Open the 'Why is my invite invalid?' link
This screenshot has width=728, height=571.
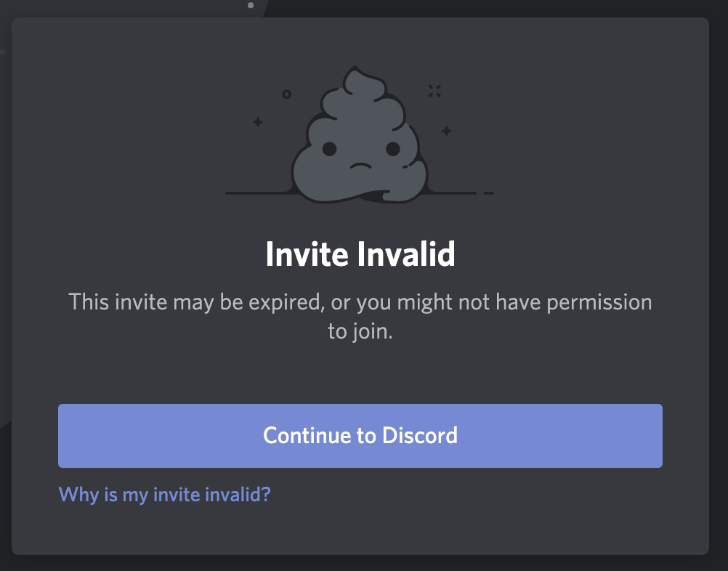click(x=164, y=495)
